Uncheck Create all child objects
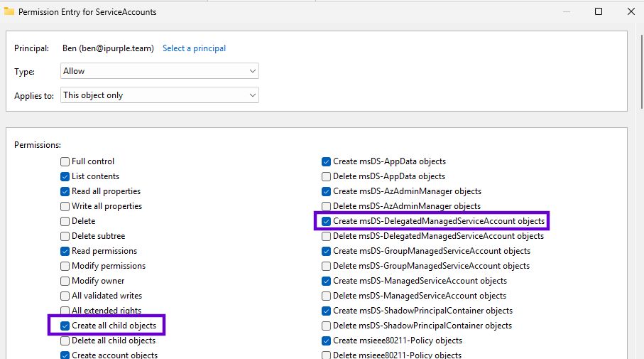The height and width of the screenshot is (359, 644). click(65, 326)
